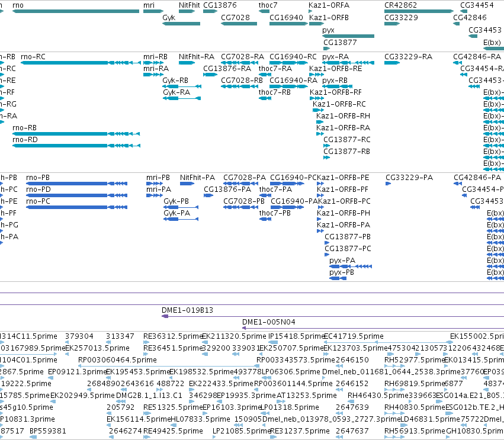Click the CR42862 gene label
The width and height of the screenshot is (504, 440).
pos(400,5)
